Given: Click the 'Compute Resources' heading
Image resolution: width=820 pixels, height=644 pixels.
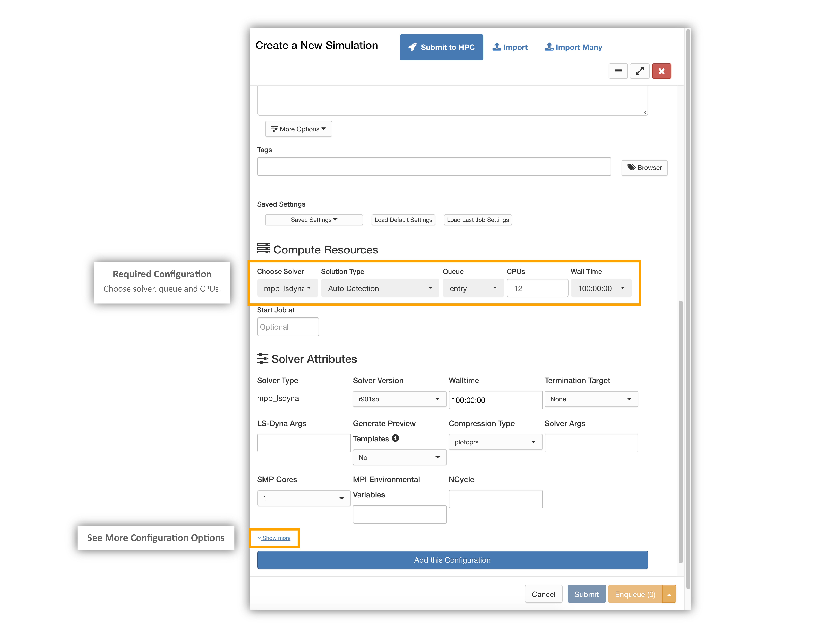Looking at the screenshot, I should point(325,250).
